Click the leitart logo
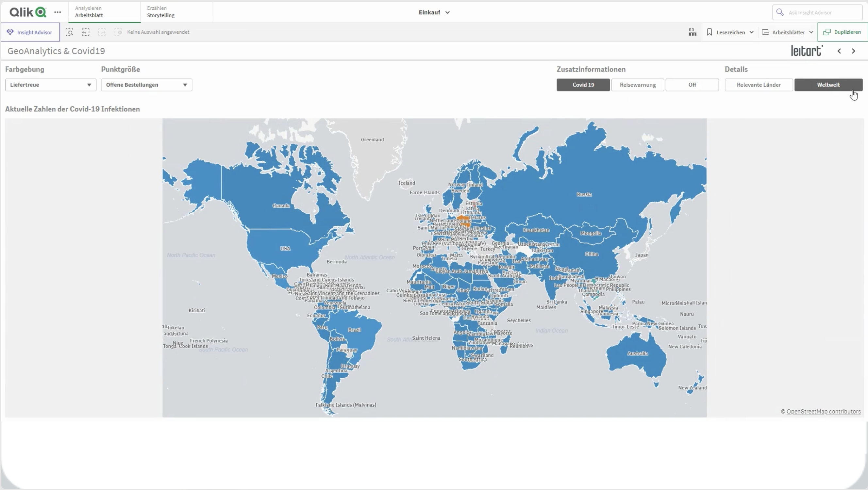Image resolution: width=868 pixels, height=490 pixels. [x=807, y=51]
